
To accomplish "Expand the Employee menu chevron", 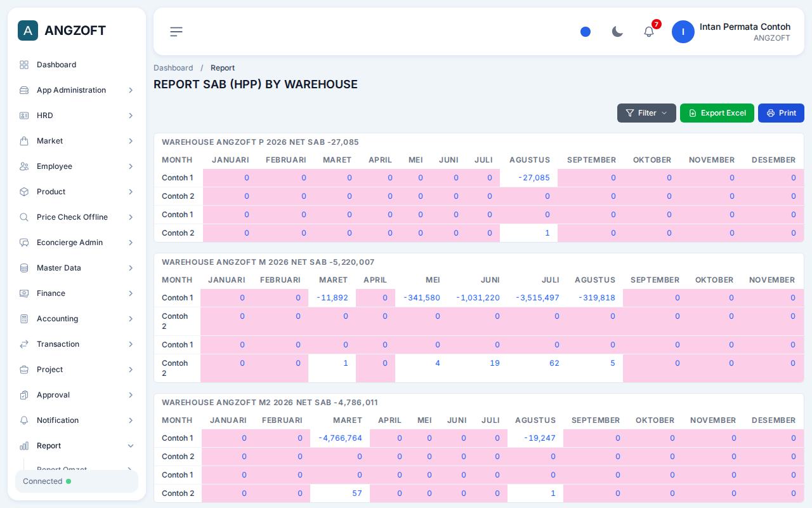I will coord(131,166).
